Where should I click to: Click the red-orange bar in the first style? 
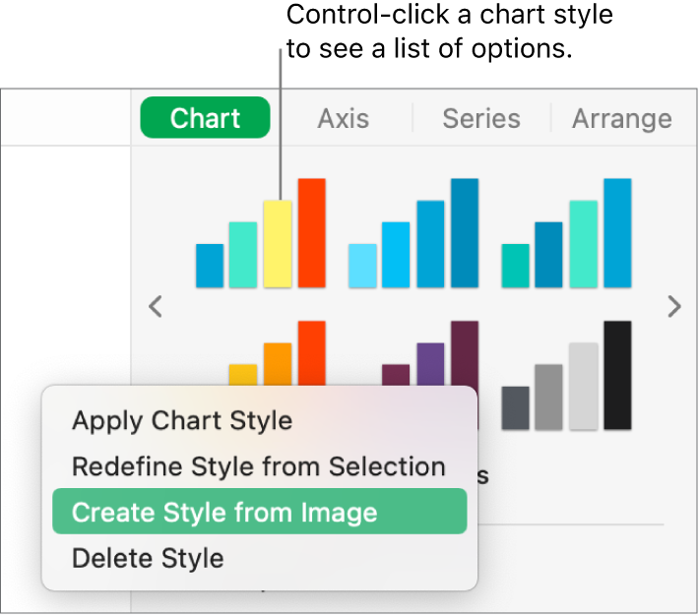(x=311, y=232)
